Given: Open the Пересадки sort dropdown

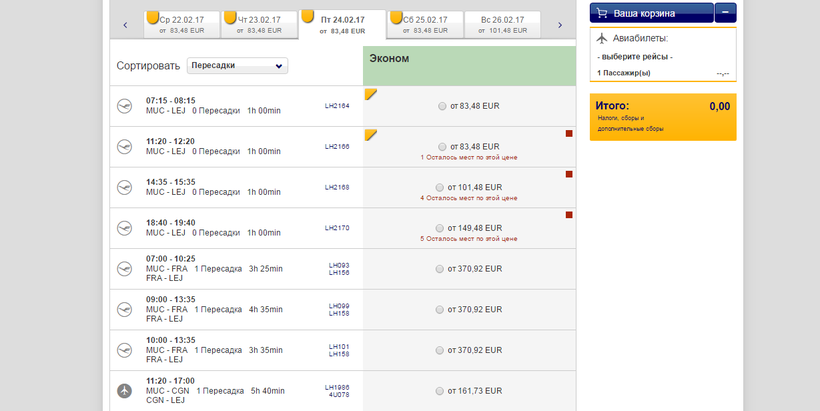Looking at the screenshot, I should click(237, 66).
